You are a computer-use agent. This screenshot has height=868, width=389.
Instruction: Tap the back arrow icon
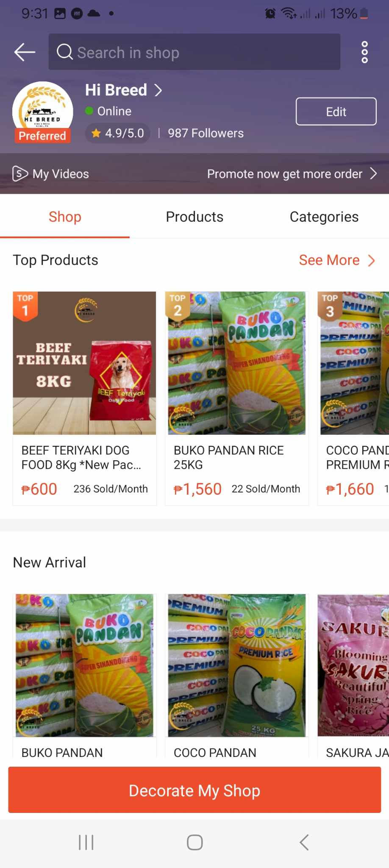[25, 52]
